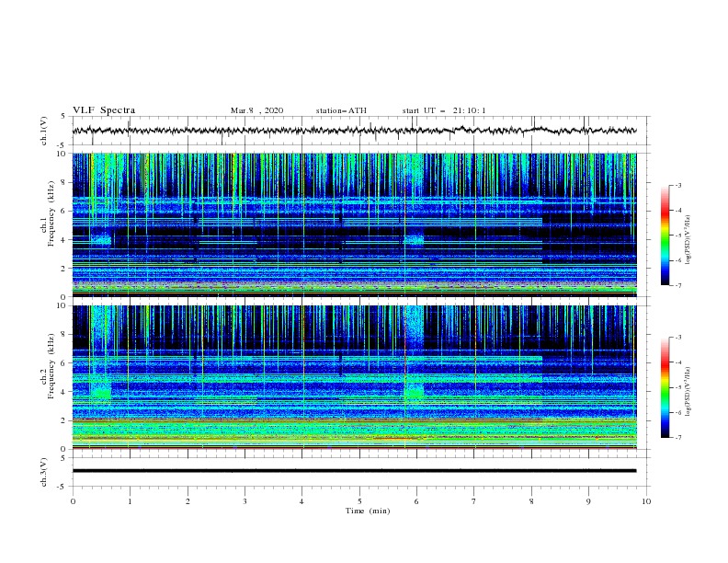The width and height of the screenshot is (728, 563).
Task: Click the "VLF Spectra" plot title
Action: coord(104,110)
